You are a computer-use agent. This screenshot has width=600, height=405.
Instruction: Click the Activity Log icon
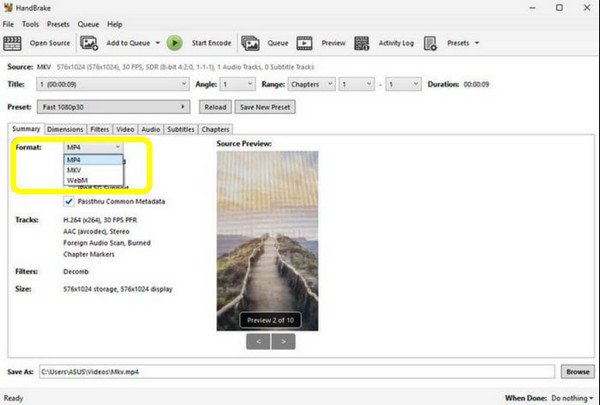(362, 43)
